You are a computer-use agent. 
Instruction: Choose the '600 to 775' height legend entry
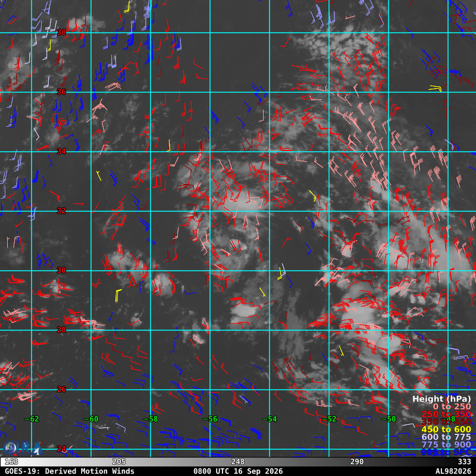446,437
